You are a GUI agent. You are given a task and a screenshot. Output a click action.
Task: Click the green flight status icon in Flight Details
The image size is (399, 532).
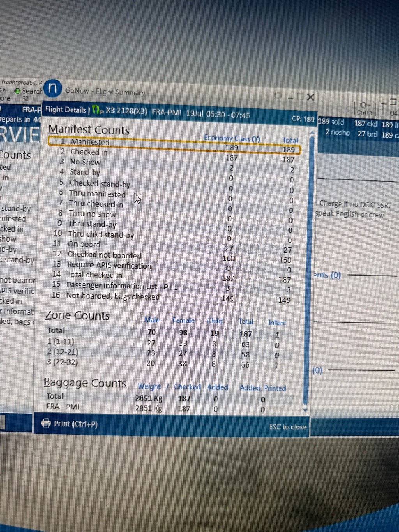click(96, 111)
